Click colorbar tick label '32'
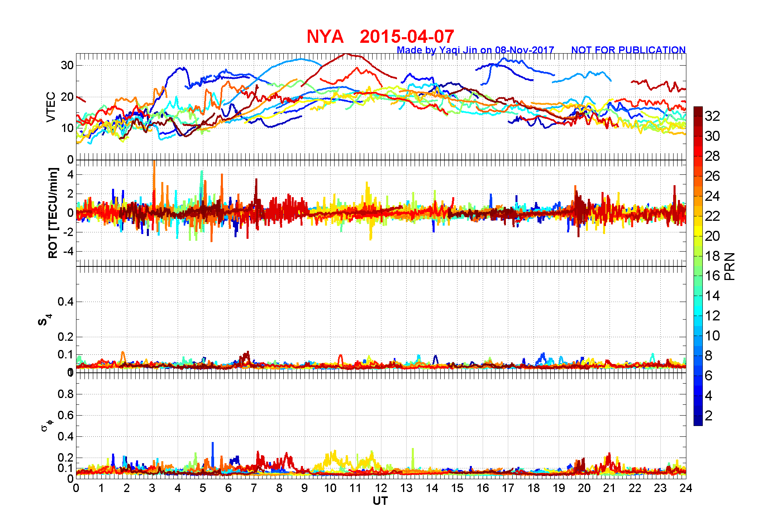 pyautogui.click(x=712, y=116)
